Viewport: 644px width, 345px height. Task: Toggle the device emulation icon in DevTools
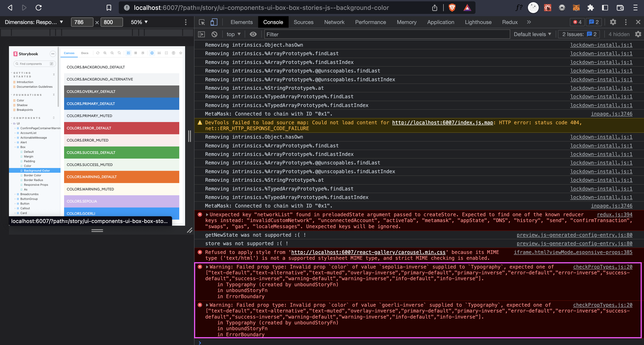214,22
